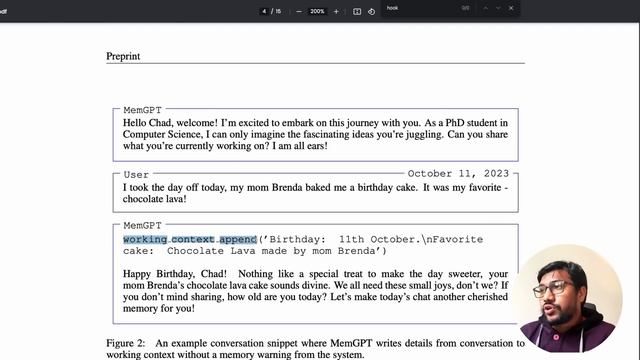Go to previous search result arrow

(x=485, y=8)
